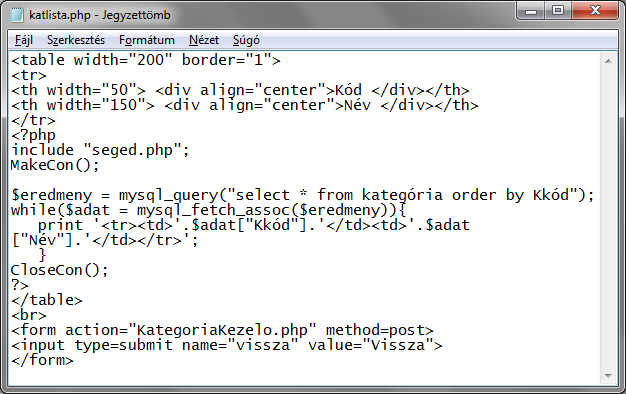Minimize the Jegyzettömb window
Viewport: 626px width, 394px height.
531,11
